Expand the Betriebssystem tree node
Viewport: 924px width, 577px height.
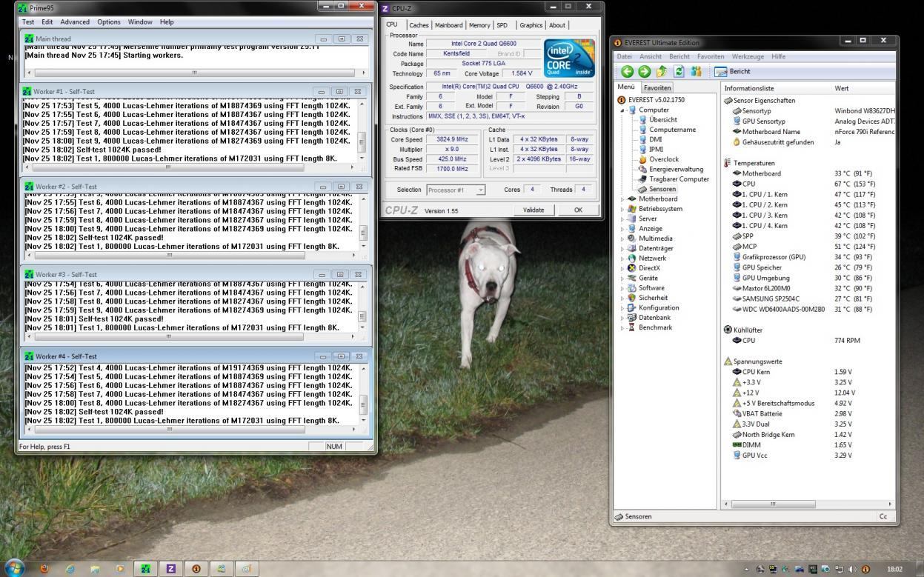click(x=623, y=209)
